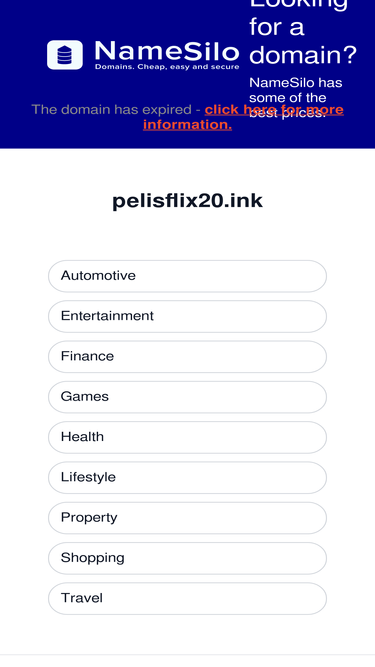The width and height of the screenshot is (375, 667).
Task: Select the Travel category button
Action: (x=188, y=599)
